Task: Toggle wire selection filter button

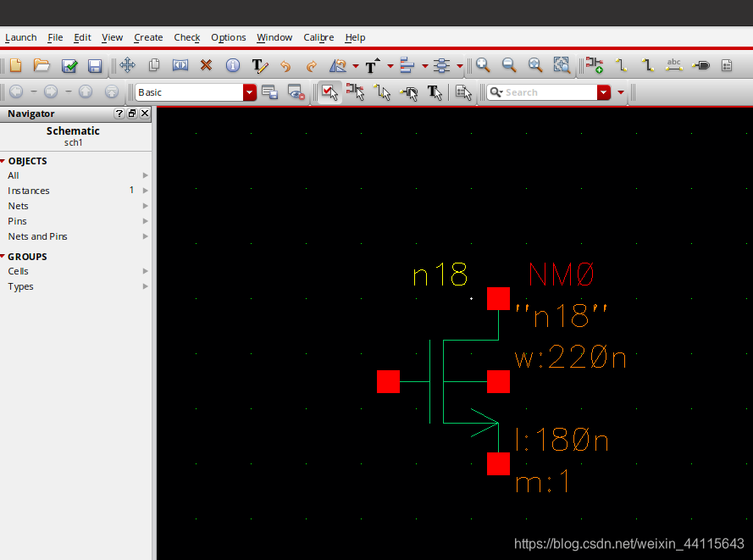Action: 382,92
